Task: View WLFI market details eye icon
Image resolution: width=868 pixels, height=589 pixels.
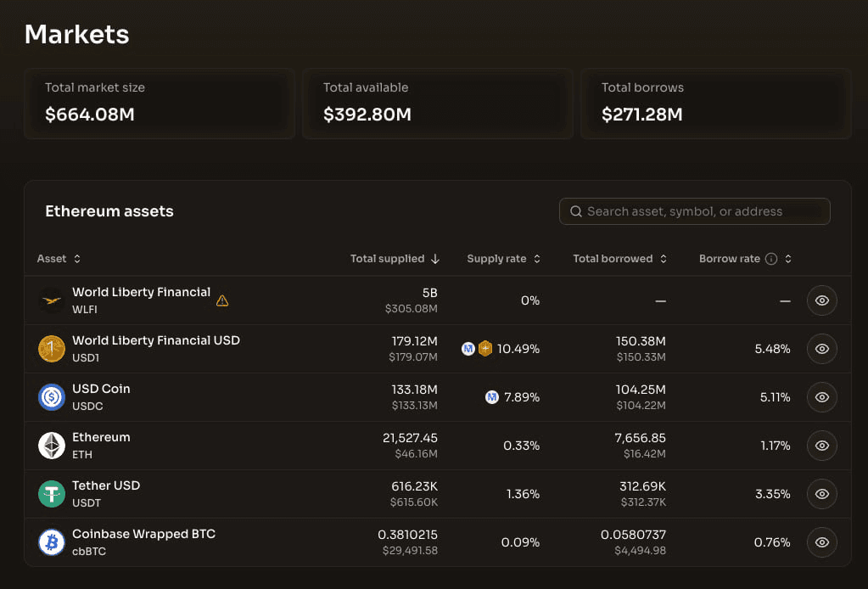Action: click(821, 300)
